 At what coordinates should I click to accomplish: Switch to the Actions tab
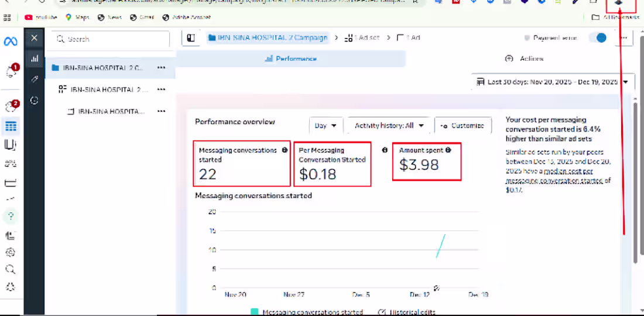coord(524,59)
